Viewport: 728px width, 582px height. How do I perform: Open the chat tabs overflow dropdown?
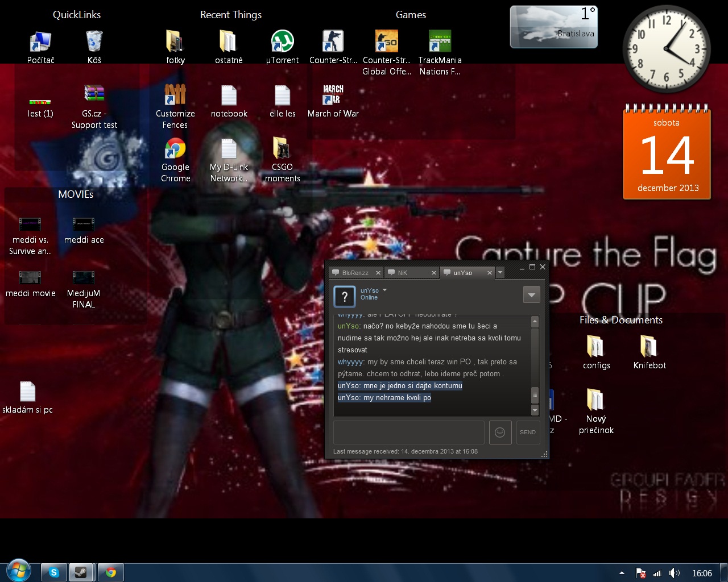pyautogui.click(x=500, y=273)
